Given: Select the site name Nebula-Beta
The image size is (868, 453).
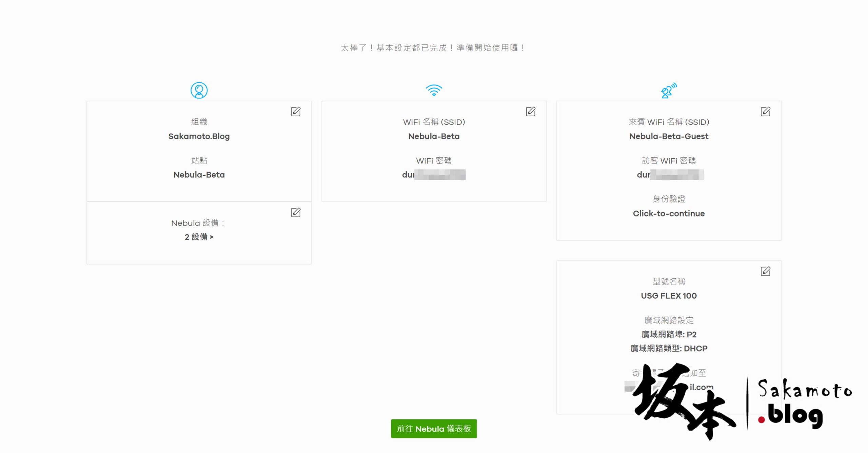Looking at the screenshot, I should [199, 175].
